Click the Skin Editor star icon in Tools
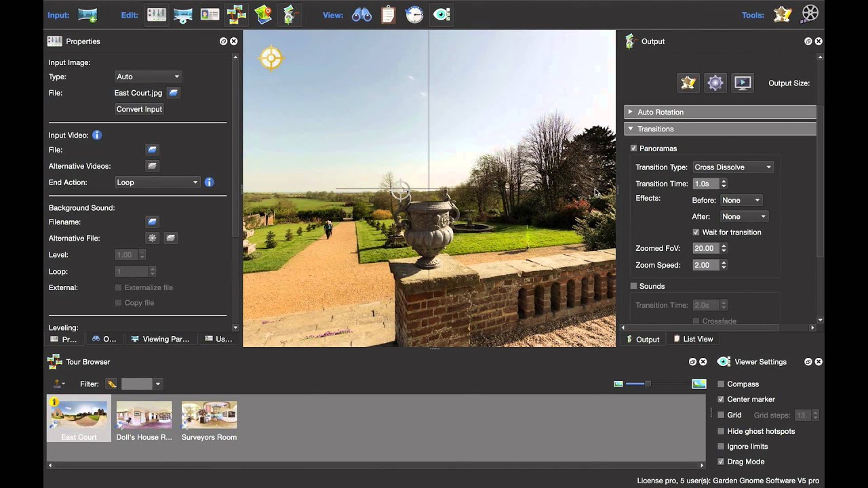This screenshot has width=868, height=488. (x=783, y=14)
